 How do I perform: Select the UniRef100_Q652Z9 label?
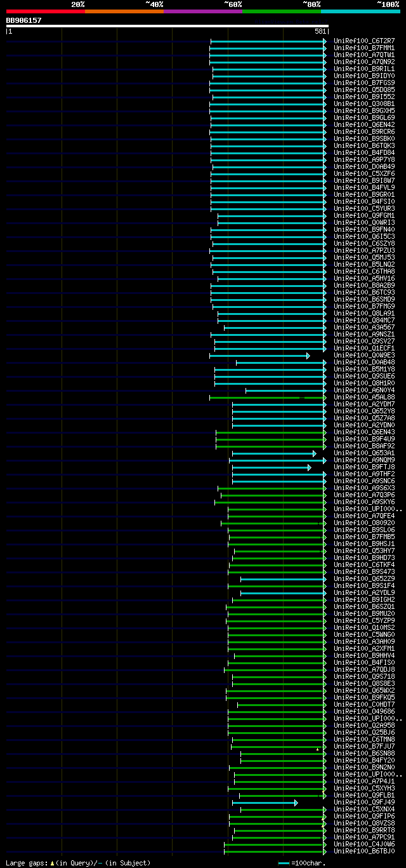(364, 578)
